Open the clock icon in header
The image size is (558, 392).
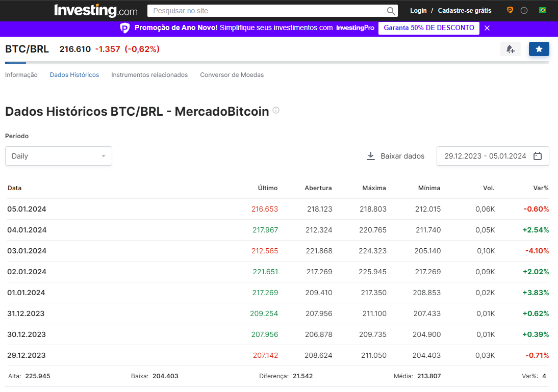tap(524, 11)
